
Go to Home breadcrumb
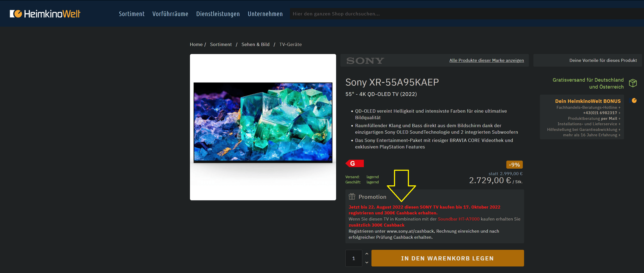pos(196,44)
